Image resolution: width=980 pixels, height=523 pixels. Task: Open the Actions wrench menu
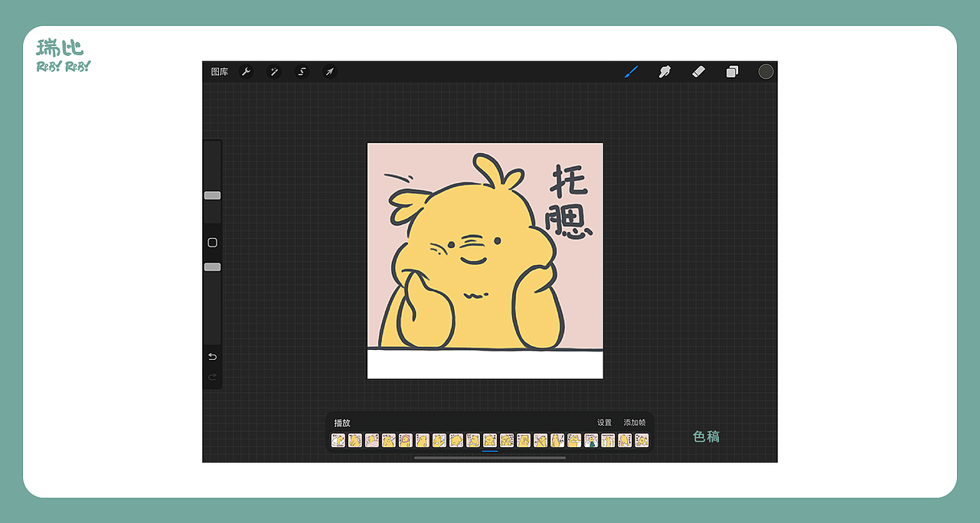(x=246, y=72)
